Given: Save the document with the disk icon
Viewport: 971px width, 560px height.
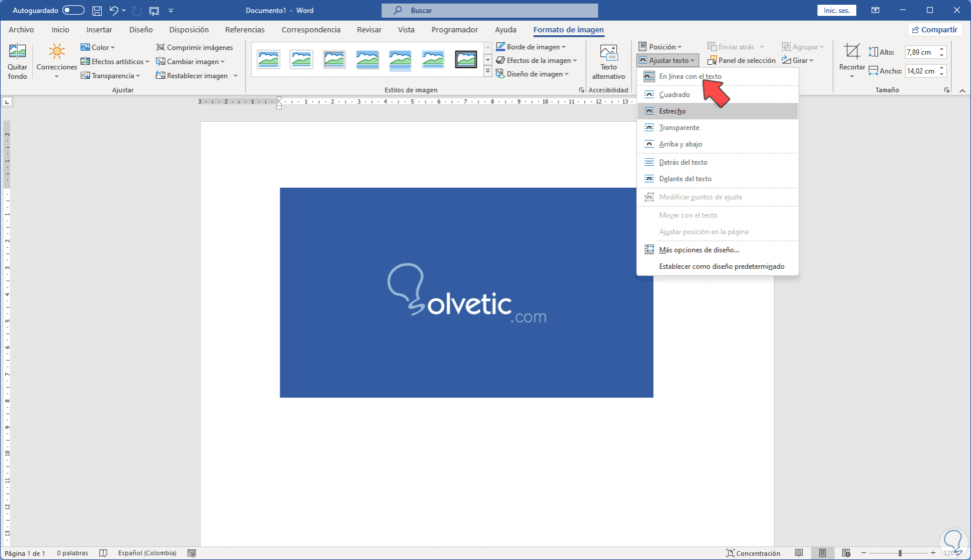Looking at the screenshot, I should click(97, 11).
